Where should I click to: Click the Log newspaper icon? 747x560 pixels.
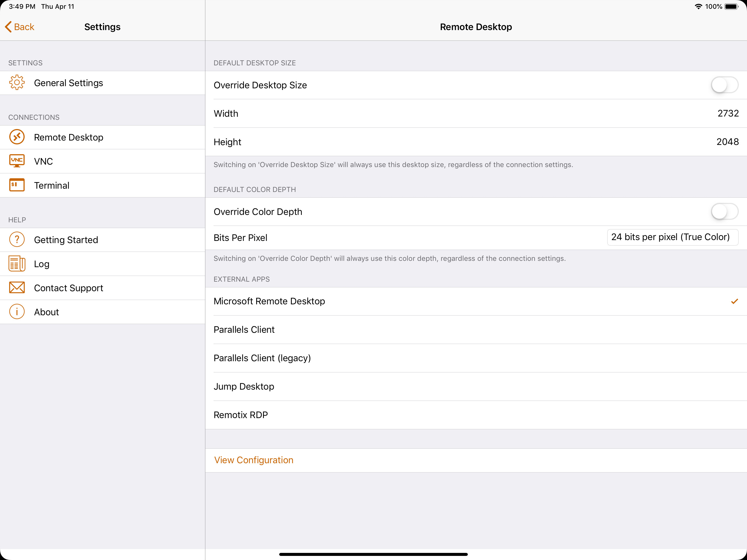coord(17,263)
